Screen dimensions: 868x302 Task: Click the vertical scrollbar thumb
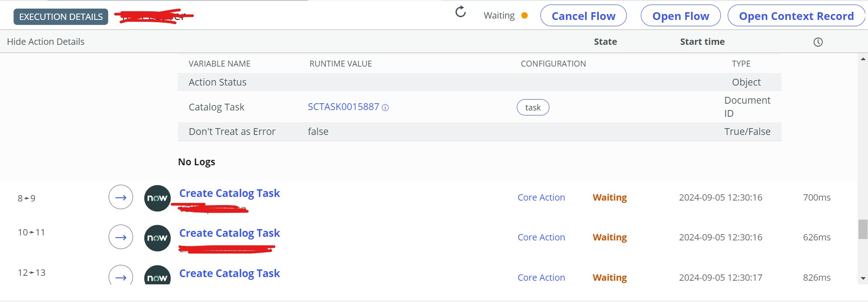point(863,229)
